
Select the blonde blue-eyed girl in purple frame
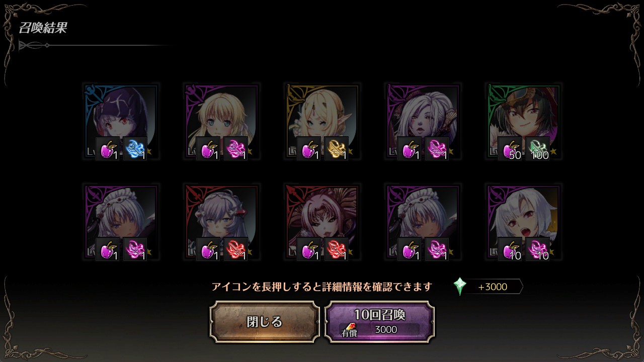[222, 121]
